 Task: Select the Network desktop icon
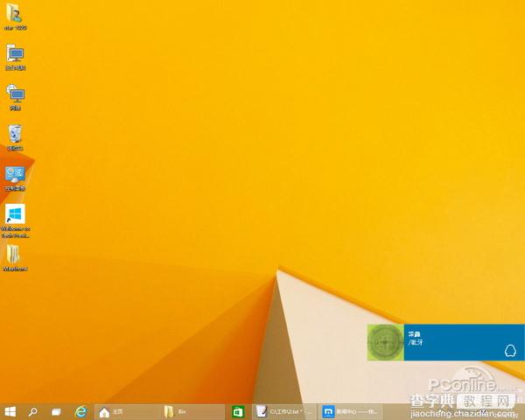(15, 97)
